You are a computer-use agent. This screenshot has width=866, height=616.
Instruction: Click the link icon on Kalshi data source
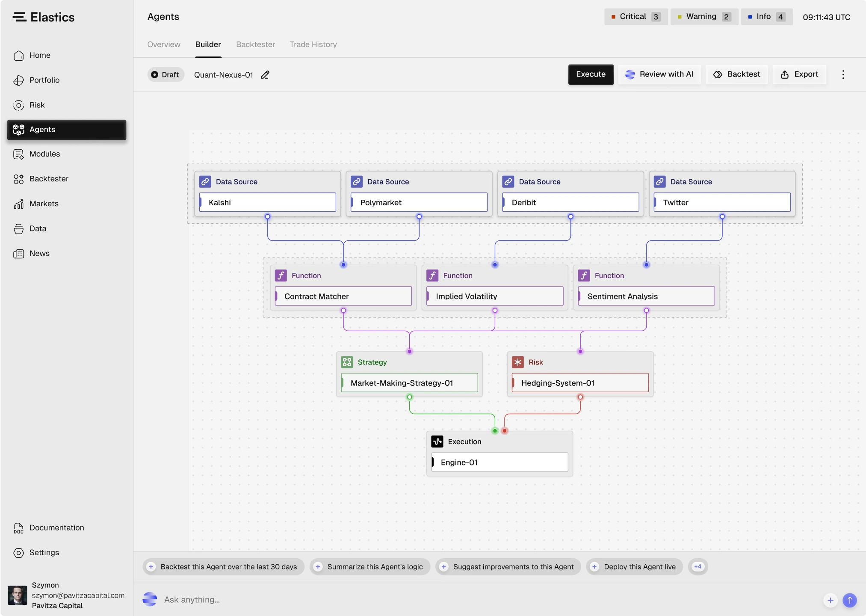coord(205,182)
